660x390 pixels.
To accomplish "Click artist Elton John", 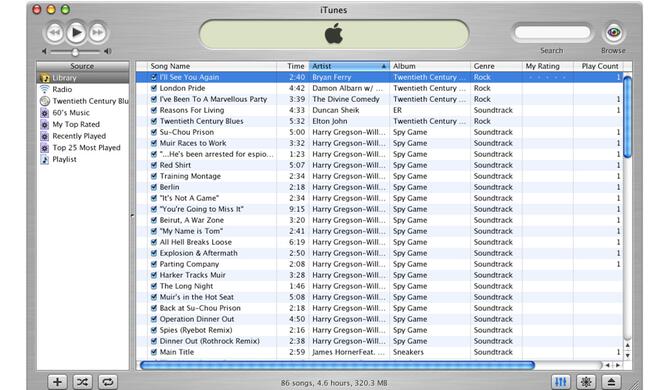I will click(x=330, y=121).
